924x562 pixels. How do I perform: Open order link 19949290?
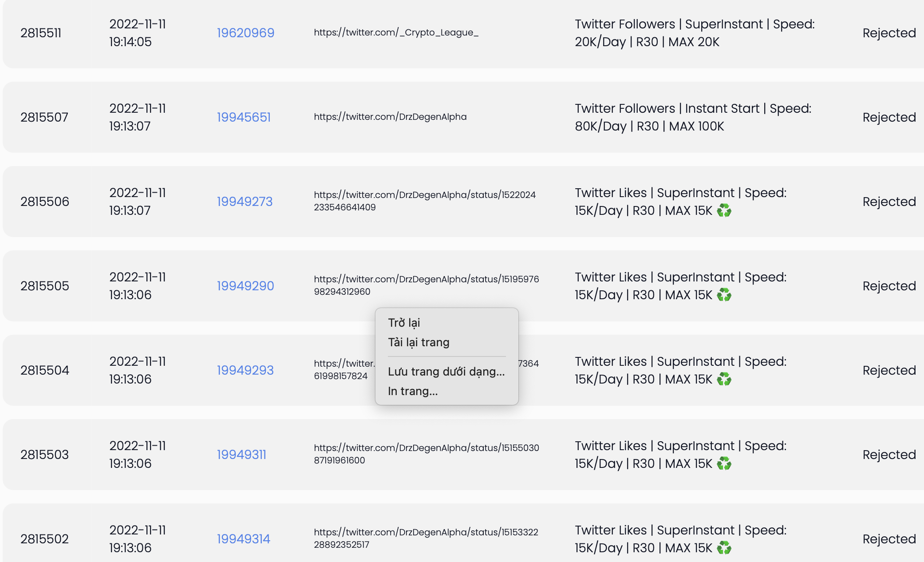click(x=245, y=286)
